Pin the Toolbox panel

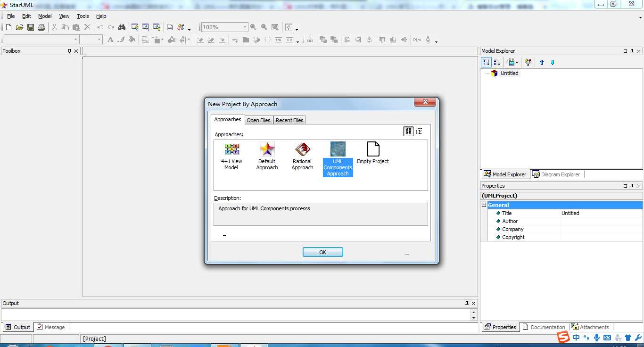[x=69, y=51]
